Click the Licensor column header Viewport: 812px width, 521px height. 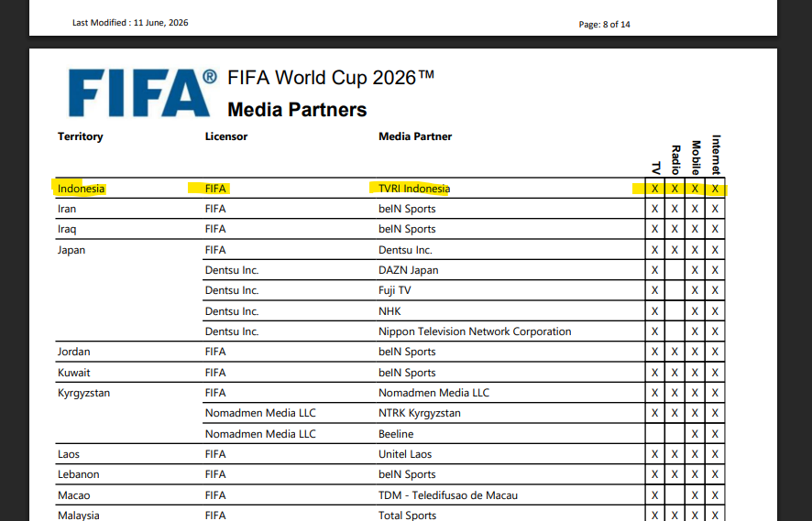225,136
